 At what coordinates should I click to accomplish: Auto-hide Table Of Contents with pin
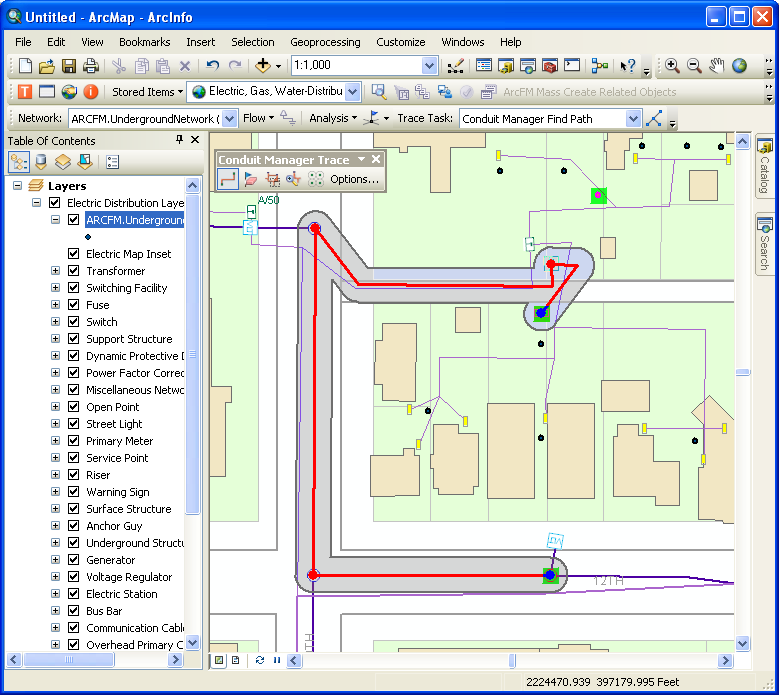point(179,140)
